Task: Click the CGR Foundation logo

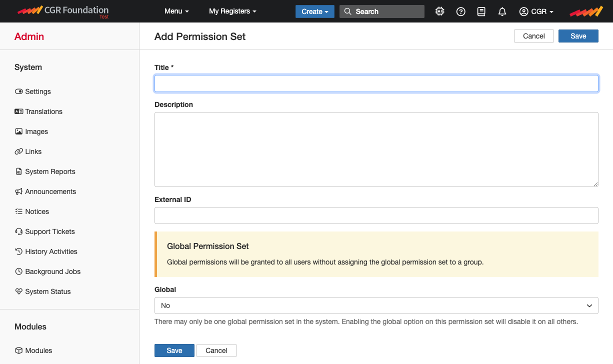Action: [63, 11]
